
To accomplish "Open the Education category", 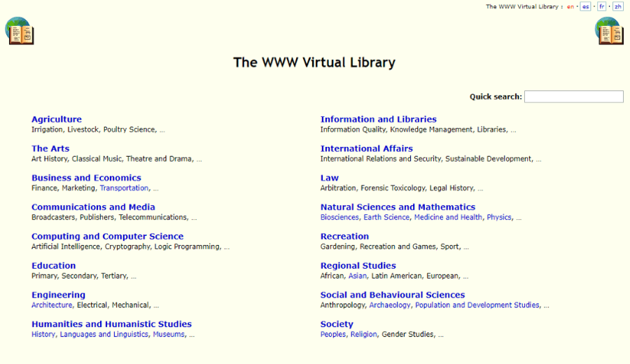I will 53,266.
